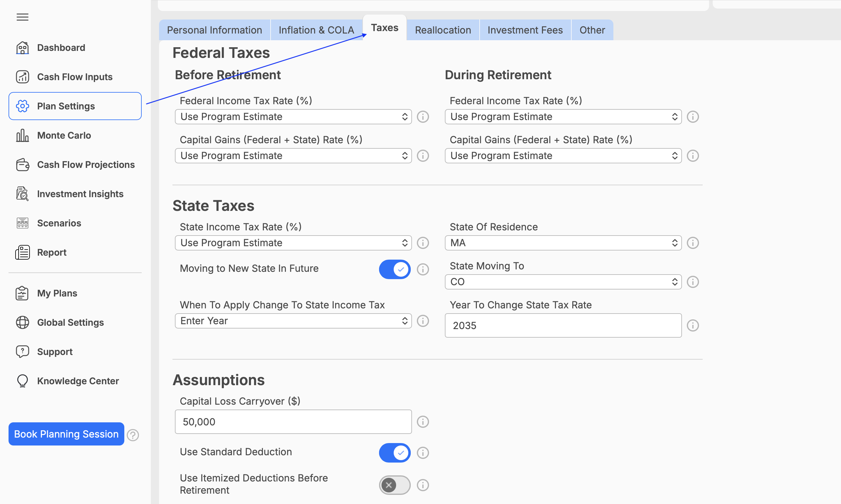Open the hamburger menu icon
This screenshot has height=504, width=841.
[23, 17]
